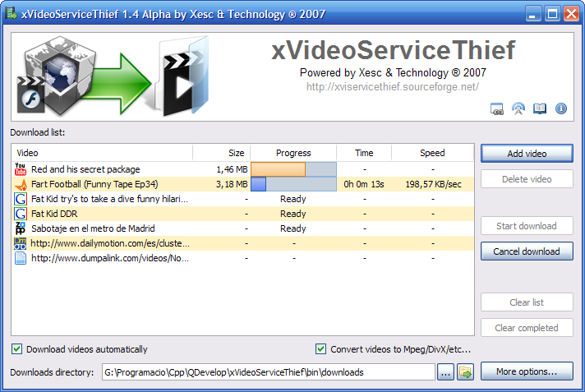The height and width of the screenshot is (392, 585).
Task: Click the Time column header
Action: click(364, 153)
